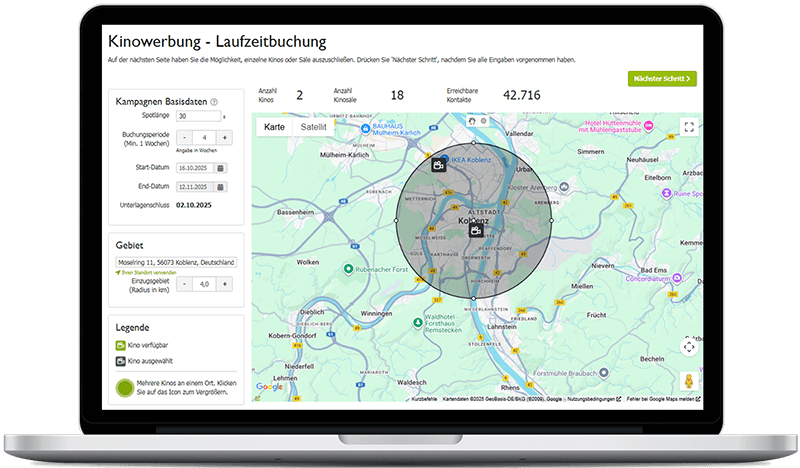Switch map to Karte view
Image resolution: width=800 pixels, height=468 pixels.
click(274, 127)
